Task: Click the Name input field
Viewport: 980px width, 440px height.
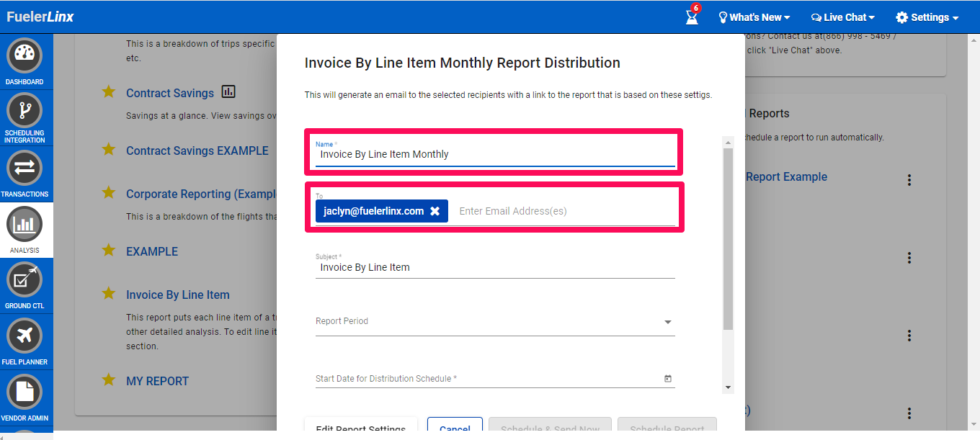Action: [495, 154]
